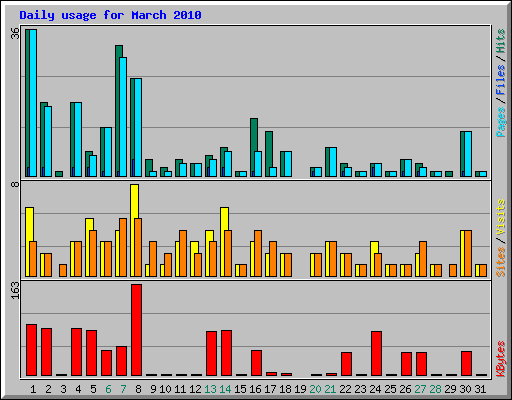Click day label 5 on the x-axis
The image size is (512, 400).
click(x=93, y=389)
